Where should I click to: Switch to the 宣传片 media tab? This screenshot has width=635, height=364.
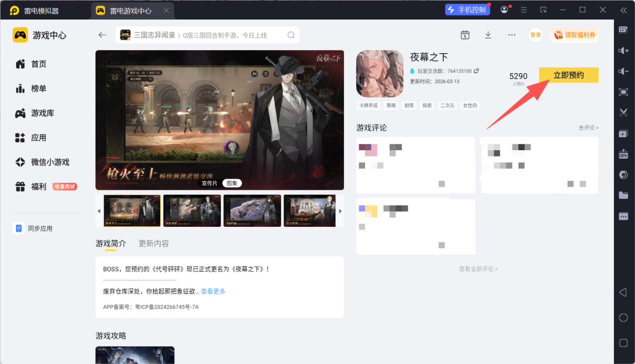[209, 183]
